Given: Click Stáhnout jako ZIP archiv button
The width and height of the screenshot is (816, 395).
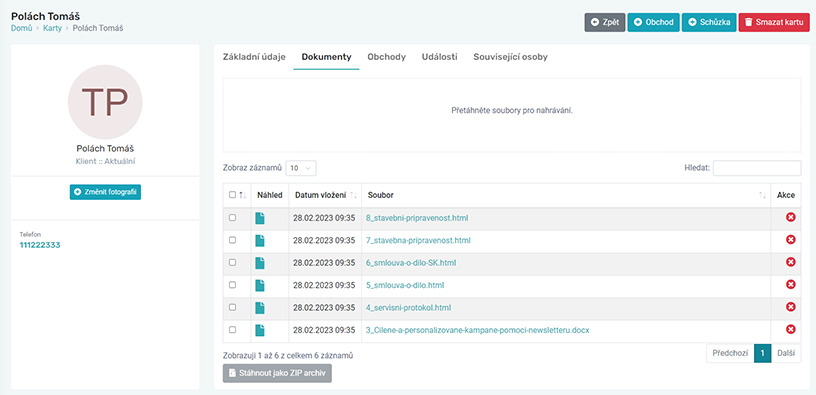Looking at the screenshot, I should coord(277,373).
